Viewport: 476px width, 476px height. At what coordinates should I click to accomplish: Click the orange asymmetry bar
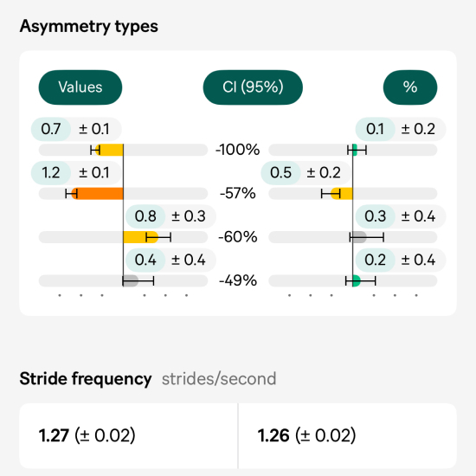click(x=97, y=194)
